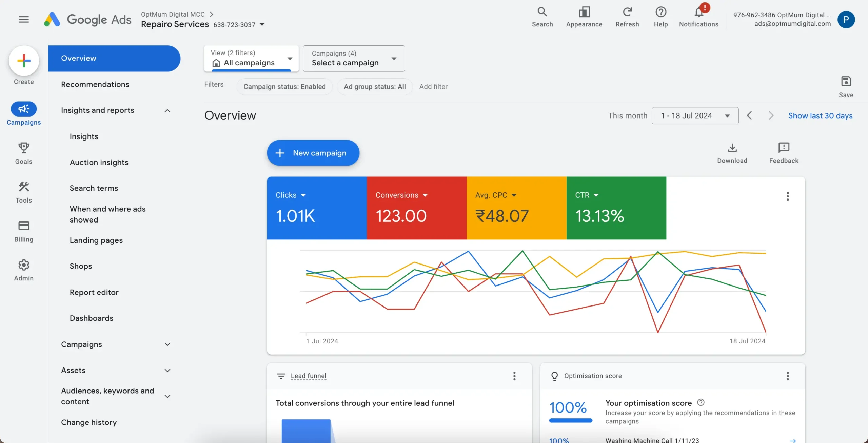
Task: Open the date range 1 - 18 Jul 2024 dropdown
Action: pyautogui.click(x=695, y=115)
